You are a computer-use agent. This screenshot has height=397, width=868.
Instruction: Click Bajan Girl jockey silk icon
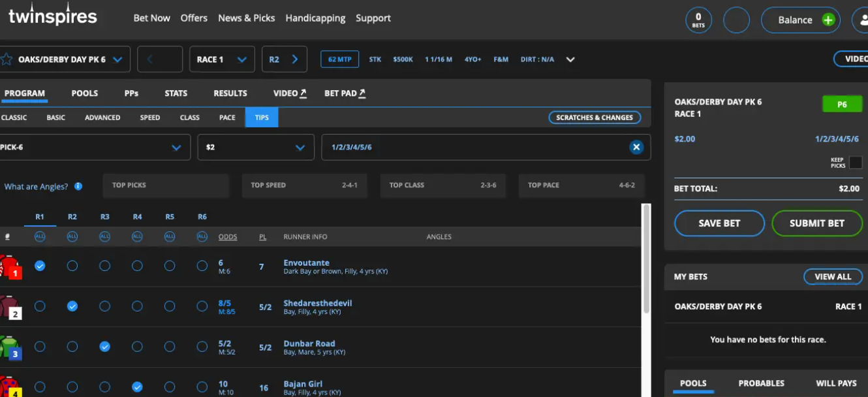click(10, 387)
